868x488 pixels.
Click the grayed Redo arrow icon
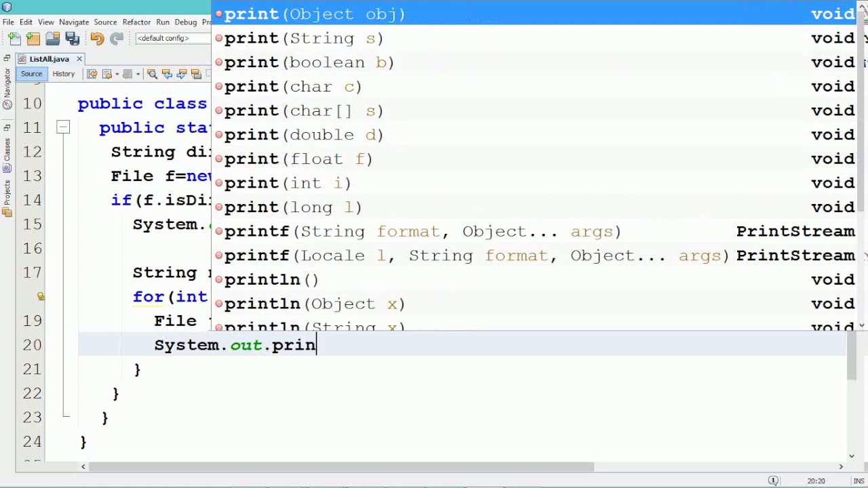[x=117, y=39]
